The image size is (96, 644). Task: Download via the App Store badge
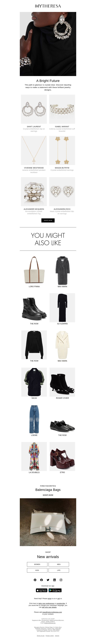(41, 590)
